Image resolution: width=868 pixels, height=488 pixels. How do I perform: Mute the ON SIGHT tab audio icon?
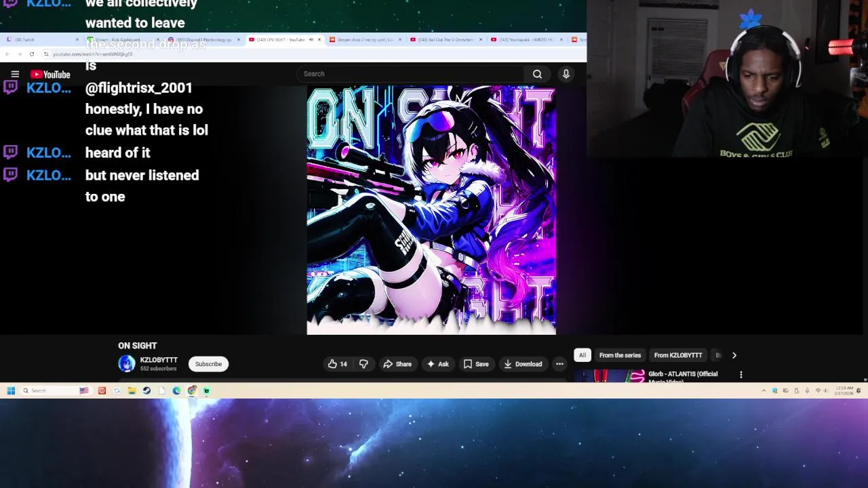(311, 39)
